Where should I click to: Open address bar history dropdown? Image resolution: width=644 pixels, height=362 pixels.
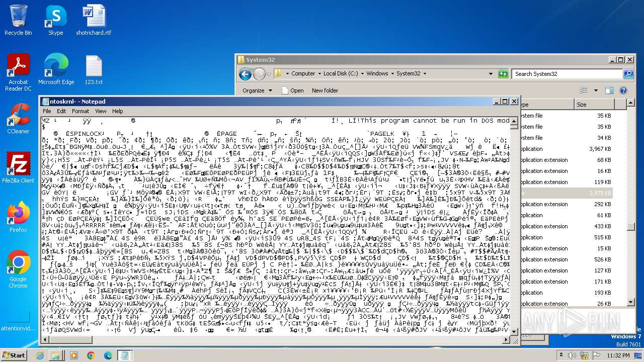[x=491, y=74]
